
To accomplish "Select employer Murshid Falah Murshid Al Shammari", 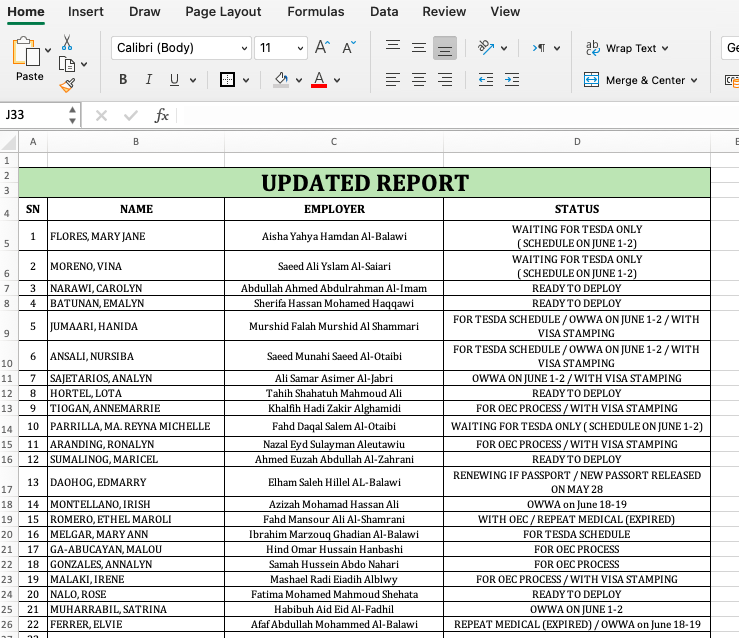I will point(334,326).
